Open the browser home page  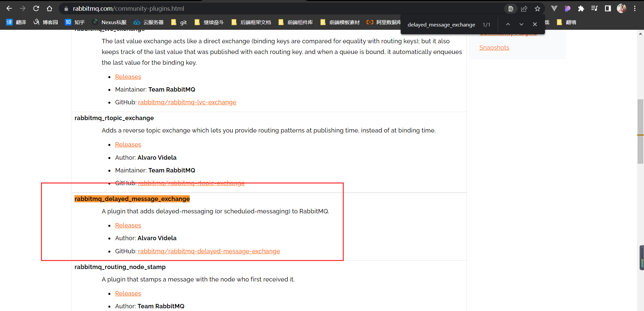pos(50,9)
